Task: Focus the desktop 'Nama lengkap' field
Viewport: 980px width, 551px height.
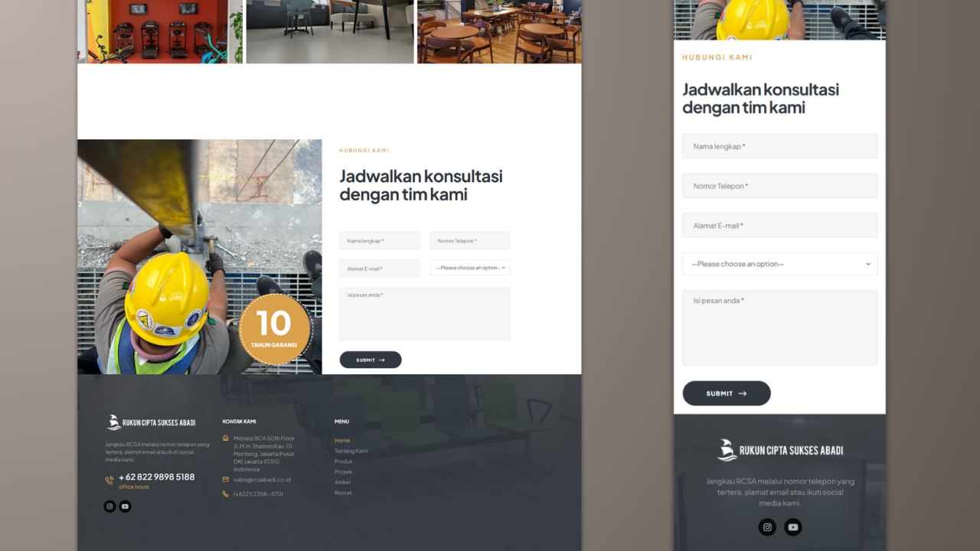Action: 379,241
